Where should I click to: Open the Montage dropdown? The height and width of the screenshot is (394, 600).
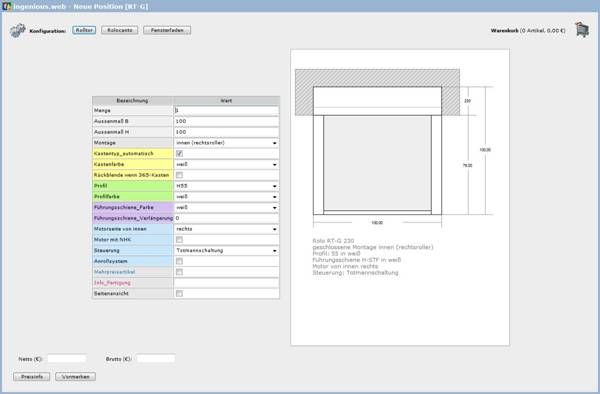(227, 143)
